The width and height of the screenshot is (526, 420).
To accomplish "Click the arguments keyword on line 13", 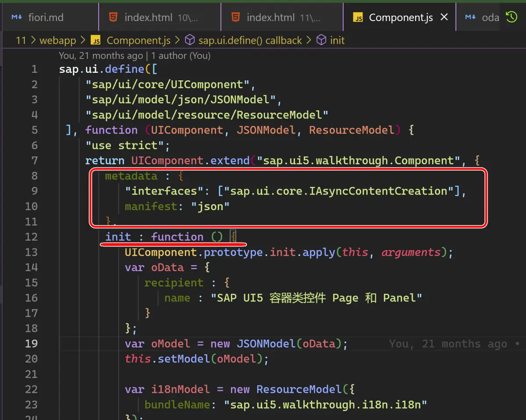I will click(411, 252).
